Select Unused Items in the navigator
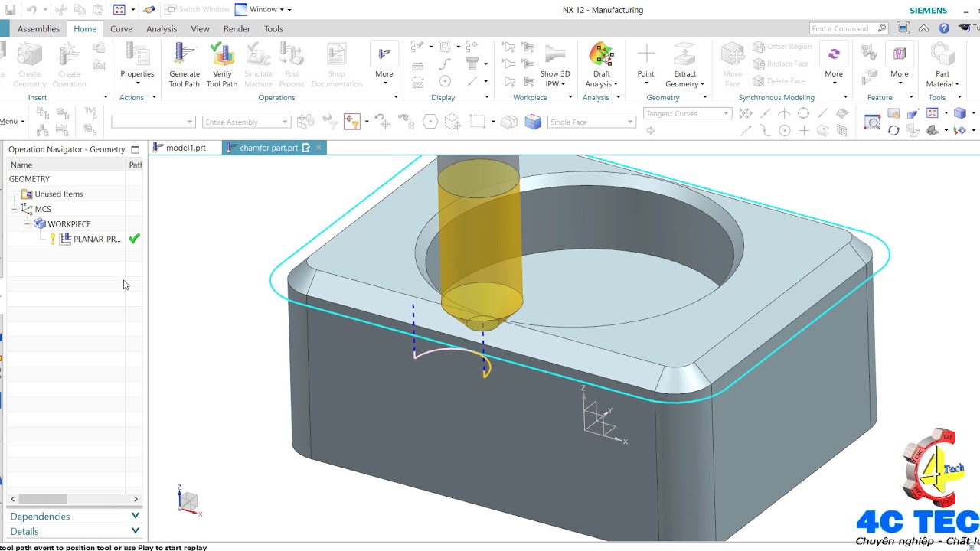The width and height of the screenshot is (980, 551). (59, 194)
